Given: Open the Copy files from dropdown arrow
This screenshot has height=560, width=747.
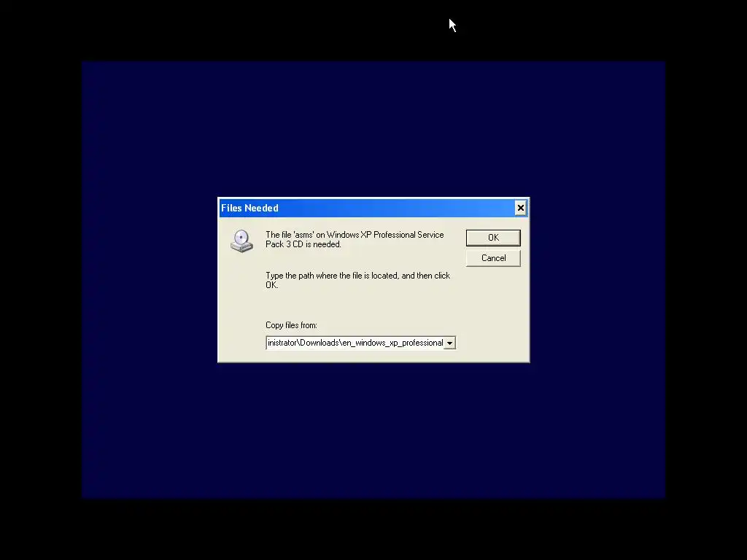Looking at the screenshot, I should point(449,343).
